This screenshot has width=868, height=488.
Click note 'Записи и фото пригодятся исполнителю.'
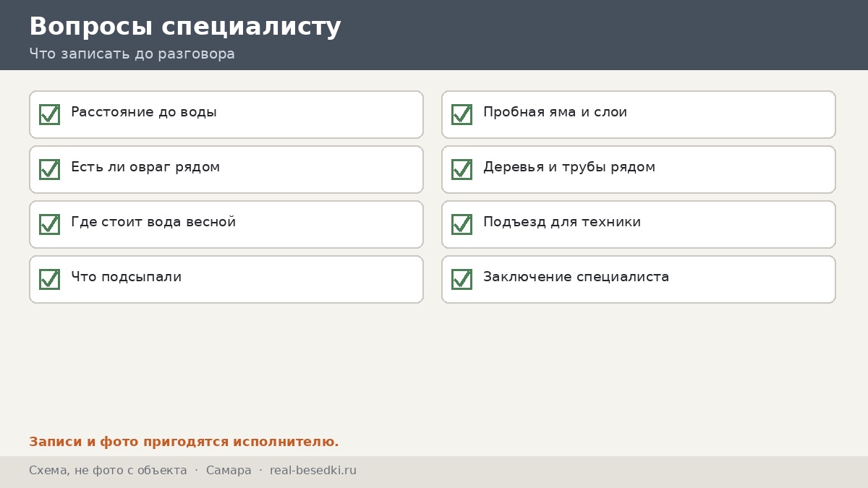pos(184,442)
